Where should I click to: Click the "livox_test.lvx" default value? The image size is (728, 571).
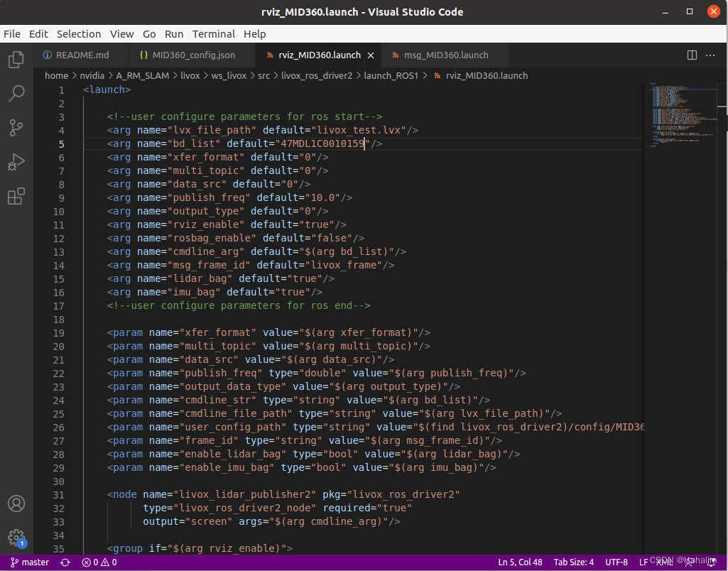[x=359, y=131]
